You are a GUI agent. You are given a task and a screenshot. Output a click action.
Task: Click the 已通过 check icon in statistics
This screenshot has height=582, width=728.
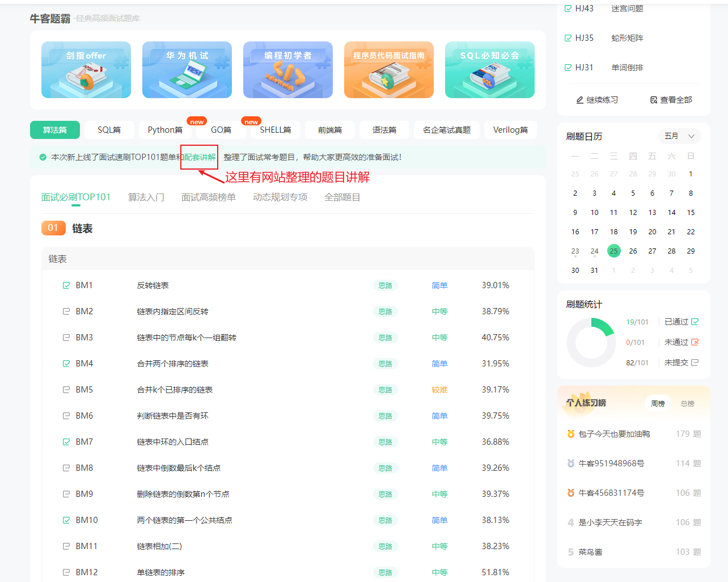(x=695, y=322)
